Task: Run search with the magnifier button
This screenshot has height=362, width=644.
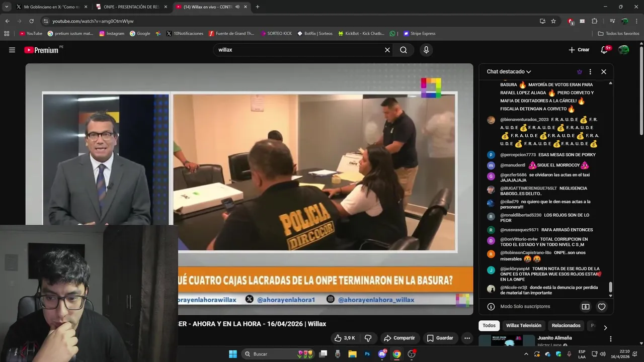Action: 404,50
